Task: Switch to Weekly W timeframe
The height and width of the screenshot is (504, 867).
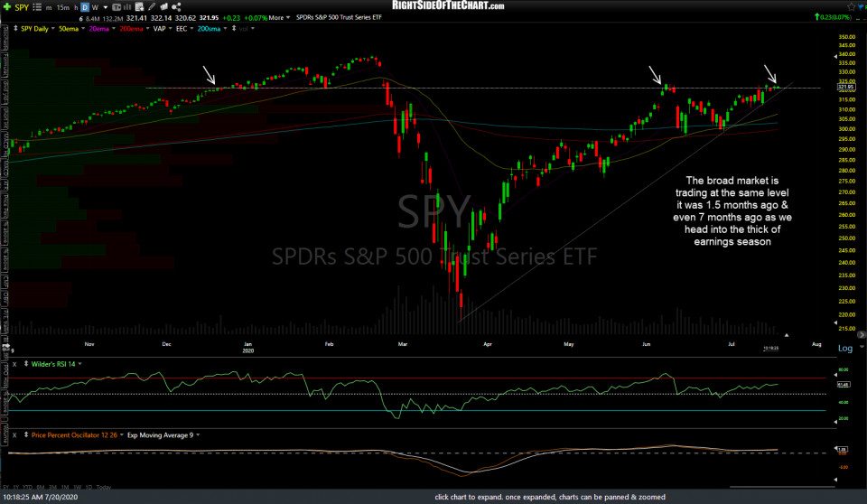Action: 95,7
